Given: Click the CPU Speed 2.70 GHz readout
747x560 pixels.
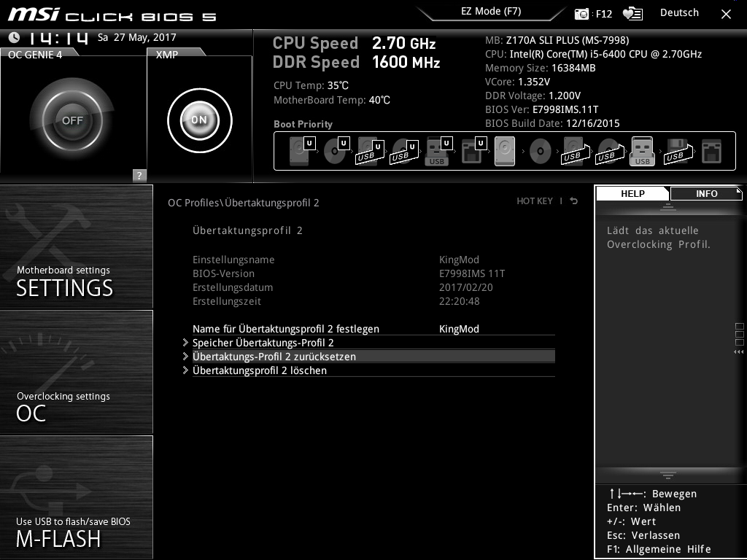Looking at the screenshot, I should [x=354, y=43].
